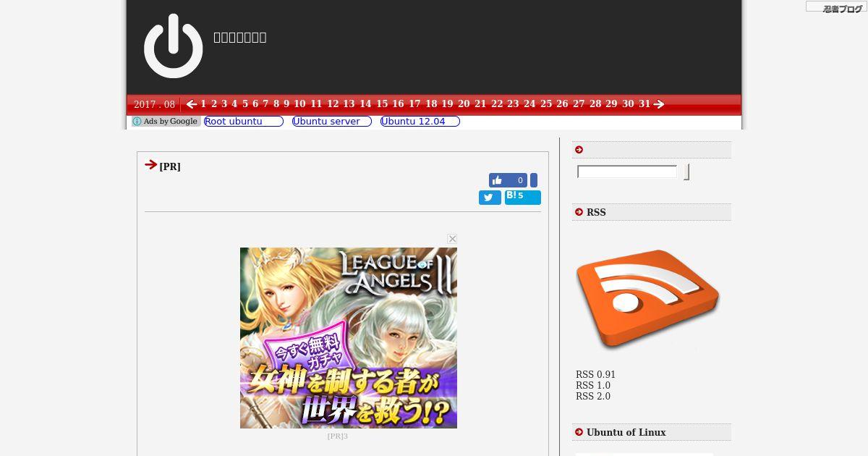Select calendar day 31
This screenshot has height=456, width=868.
[644, 104]
